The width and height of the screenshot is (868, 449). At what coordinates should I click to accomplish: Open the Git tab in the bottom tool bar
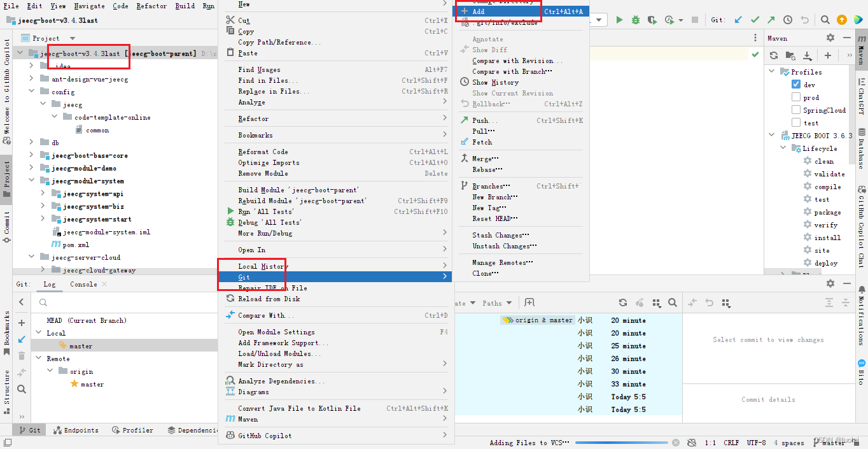tap(30, 430)
